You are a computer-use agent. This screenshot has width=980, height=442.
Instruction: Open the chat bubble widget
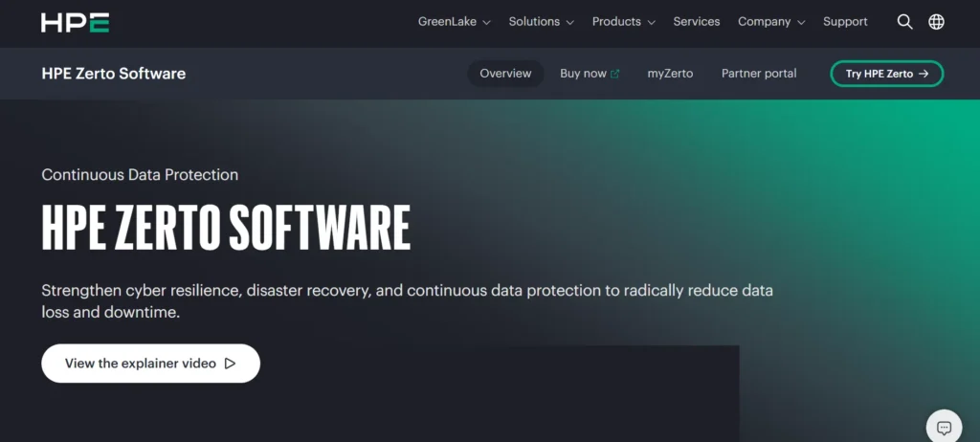click(x=944, y=429)
